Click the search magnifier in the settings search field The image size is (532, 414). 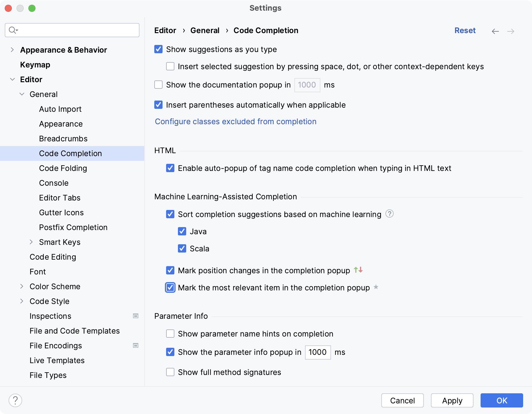click(12, 30)
